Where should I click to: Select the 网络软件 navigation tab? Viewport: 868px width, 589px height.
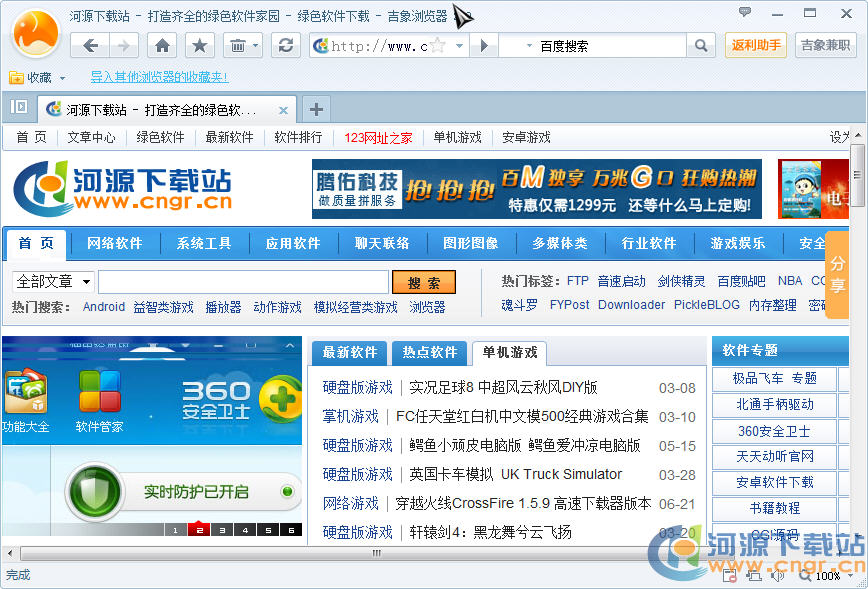coord(115,243)
